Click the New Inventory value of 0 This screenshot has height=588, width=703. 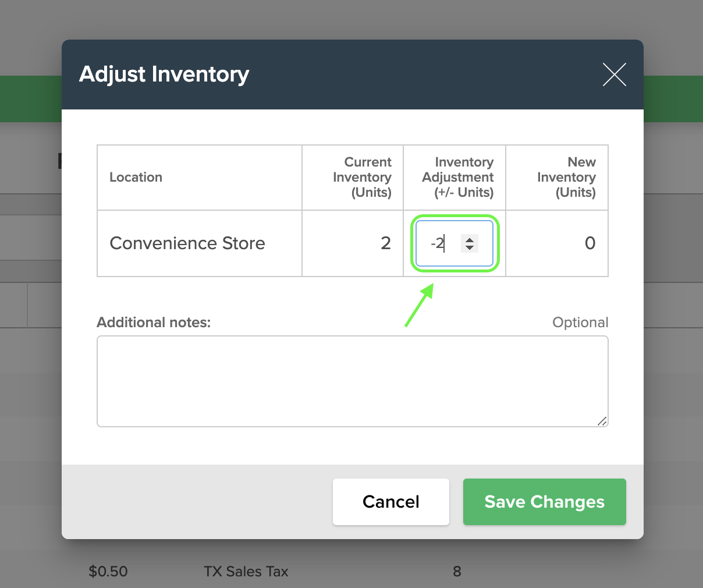[590, 243]
